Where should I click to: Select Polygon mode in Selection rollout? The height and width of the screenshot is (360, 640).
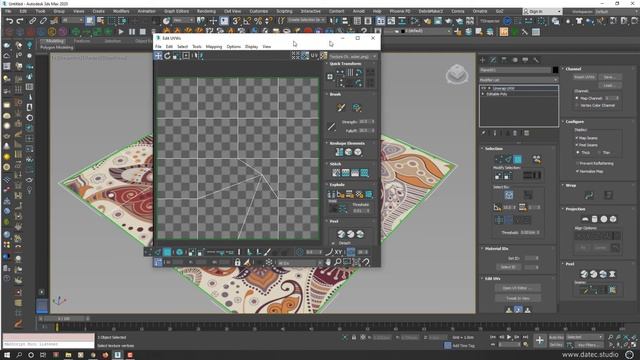click(x=517, y=159)
